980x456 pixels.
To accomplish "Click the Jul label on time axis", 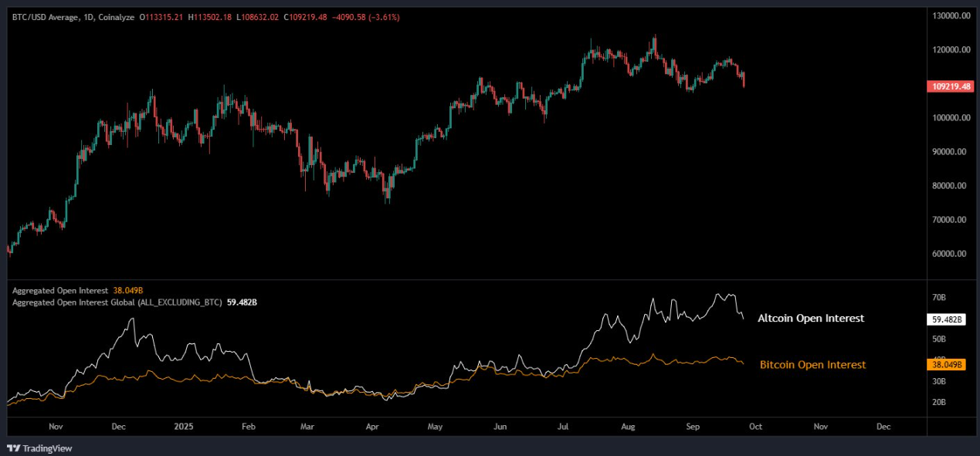I will click(563, 426).
